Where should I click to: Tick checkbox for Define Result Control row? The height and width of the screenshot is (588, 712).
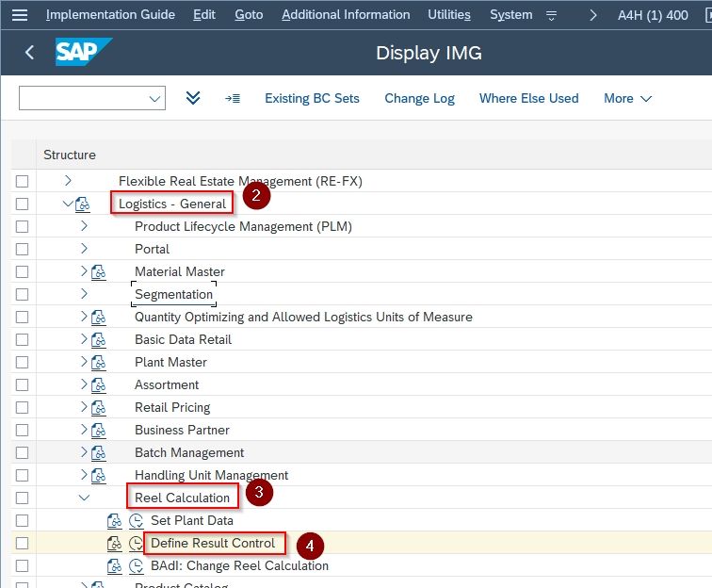[x=22, y=543]
